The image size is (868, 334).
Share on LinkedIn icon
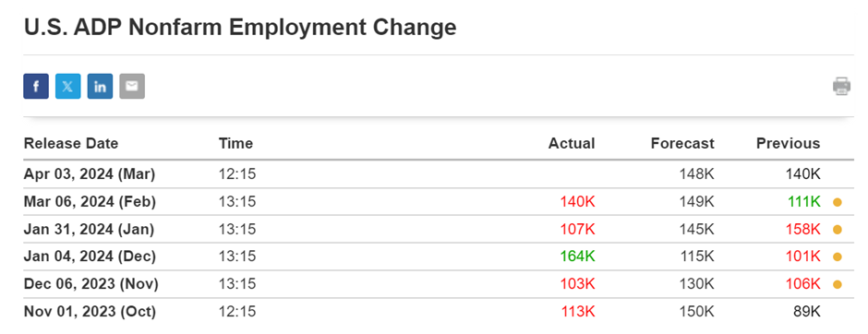(x=101, y=86)
